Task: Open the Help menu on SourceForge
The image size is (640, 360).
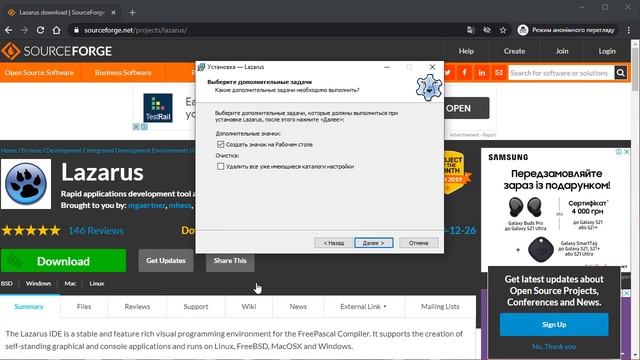Action: tap(466, 51)
